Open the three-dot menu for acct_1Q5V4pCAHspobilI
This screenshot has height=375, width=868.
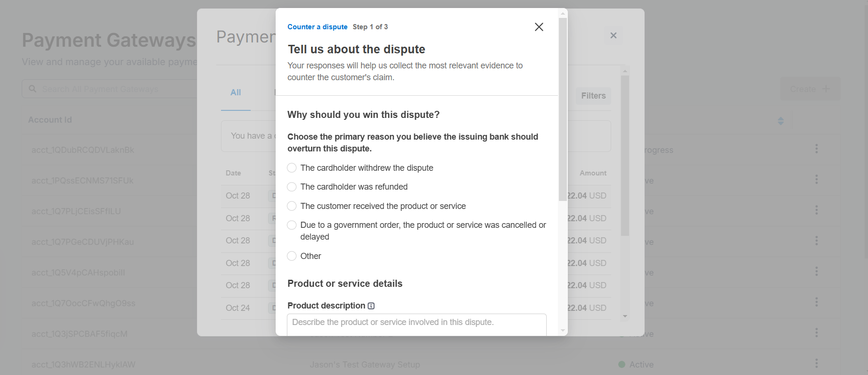click(x=816, y=272)
